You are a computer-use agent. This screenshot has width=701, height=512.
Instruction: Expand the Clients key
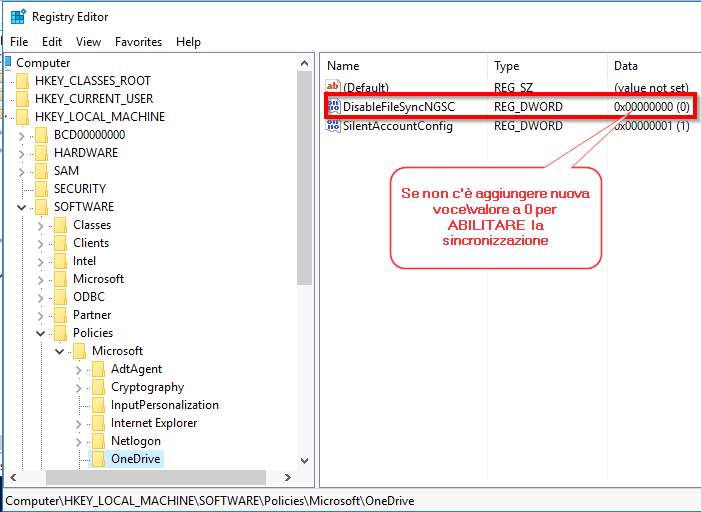click(x=40, y=244)
